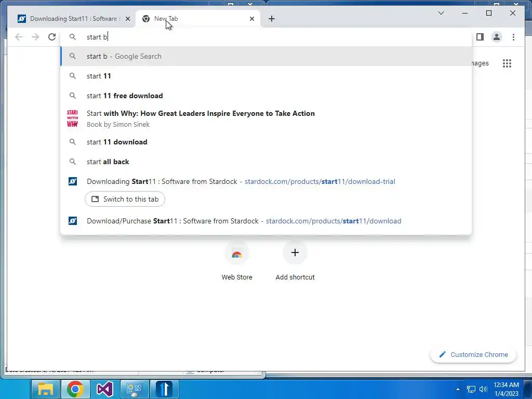The width and height of the screenshot is (532, 399).
Task: Open the Control Panel taskbar icon
Action: [x=135, y=389]
